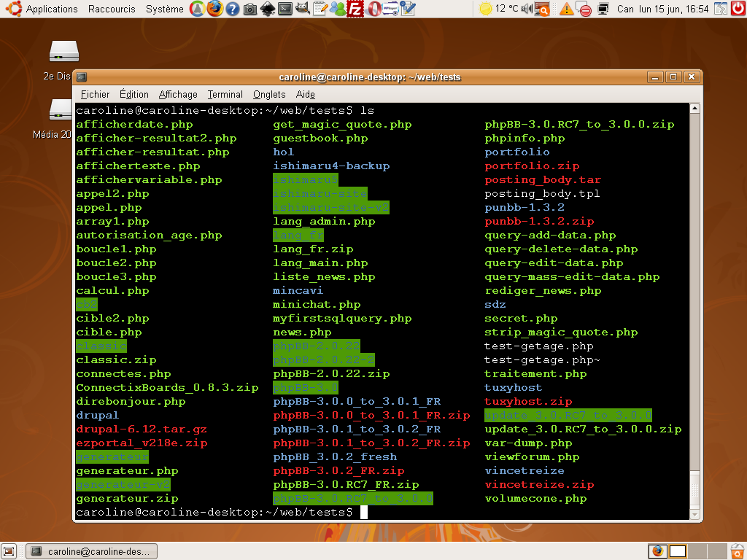The height and width of the screenshot is (560, 747).
Task: Click the terminal scrollbar up arrow
Action: [694, 108]
